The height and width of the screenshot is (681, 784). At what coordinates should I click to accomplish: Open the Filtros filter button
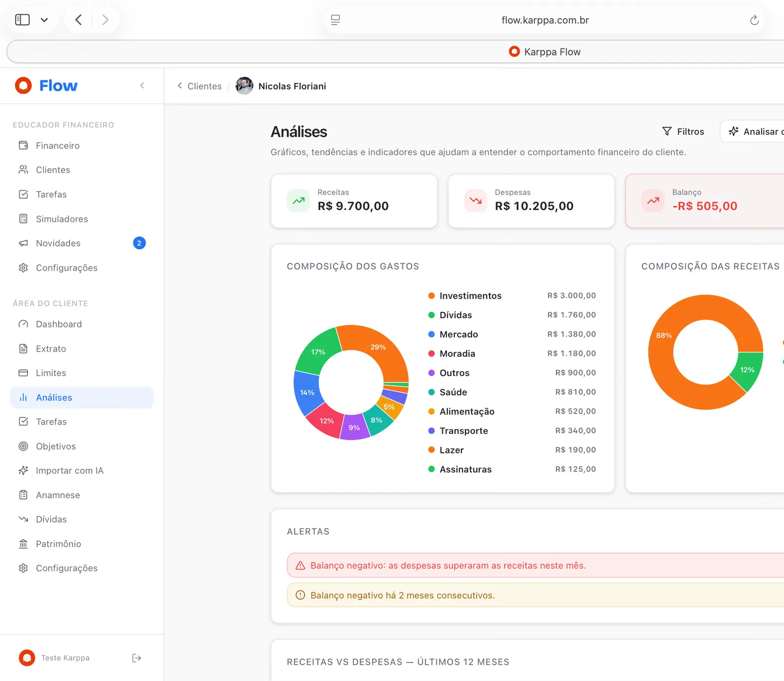click(x=683, y=131)
